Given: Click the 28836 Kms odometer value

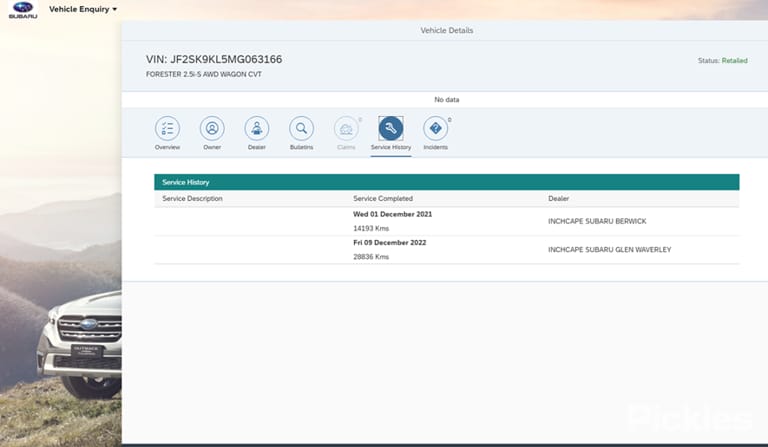Looking at the screenshot, I should tap(371, 257).
